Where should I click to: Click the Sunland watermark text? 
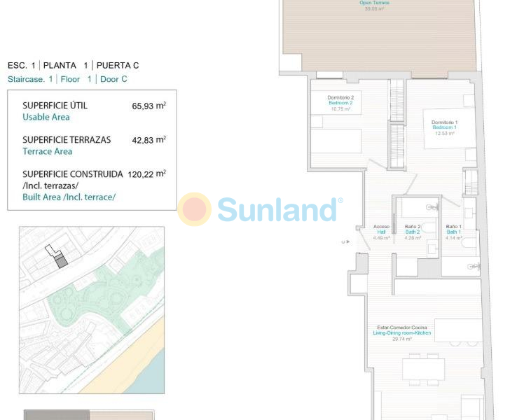click(x=277, y=209)
